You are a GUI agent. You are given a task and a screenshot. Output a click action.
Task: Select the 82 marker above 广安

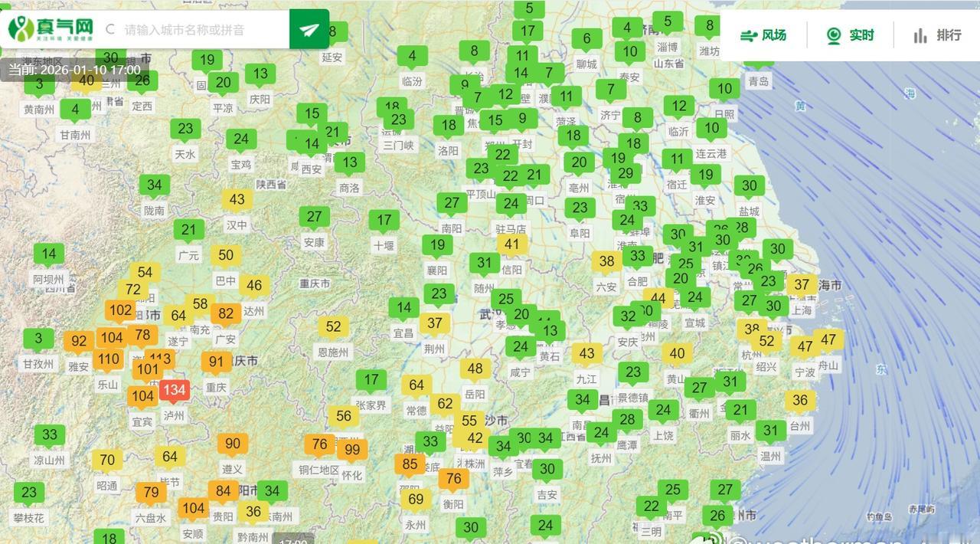pyautogui.click(x=226, y=315)
